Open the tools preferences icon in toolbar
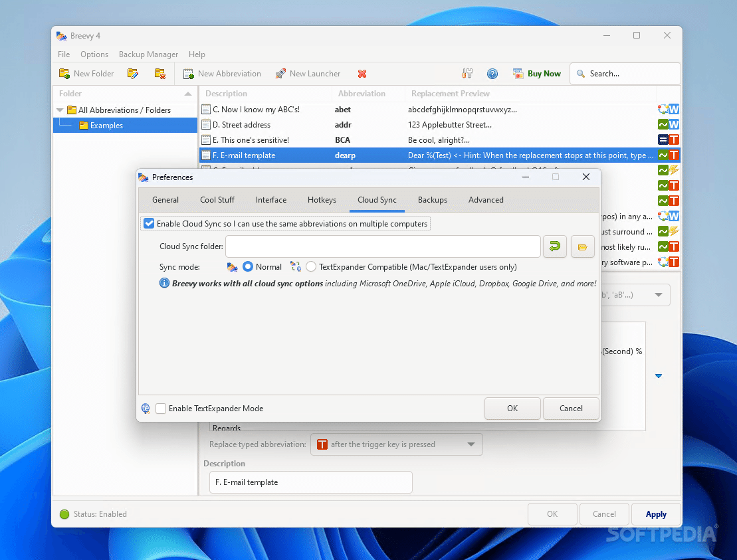 pyautogui.click(x=467, y=74)
